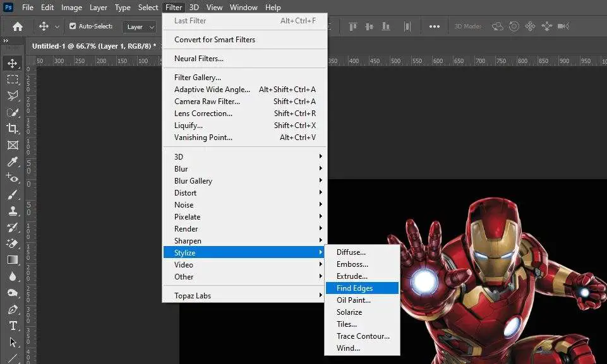Open the Filter Gallery menu item
Viewport: 607px width, 364px height.
pos(198,78)
